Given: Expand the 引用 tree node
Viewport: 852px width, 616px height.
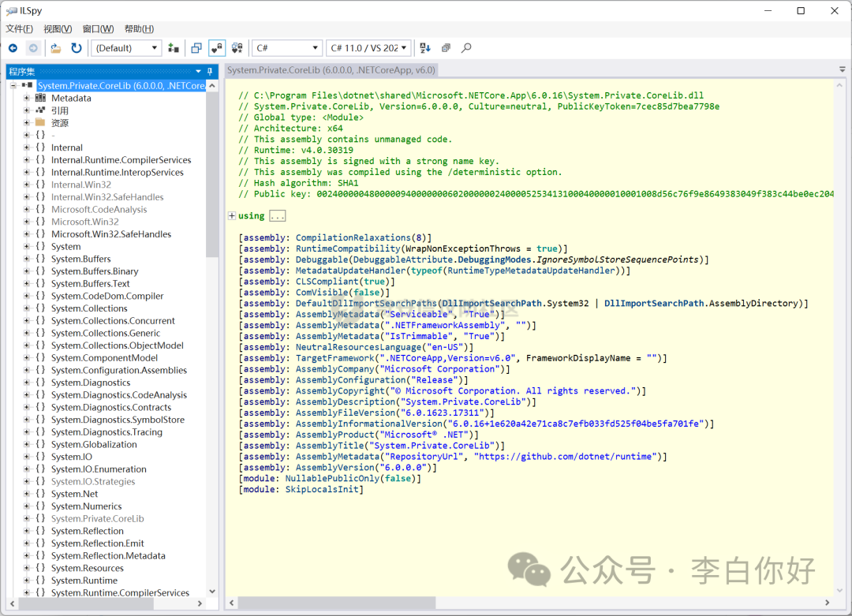Looking at the screenshot, I should [27, 110].
